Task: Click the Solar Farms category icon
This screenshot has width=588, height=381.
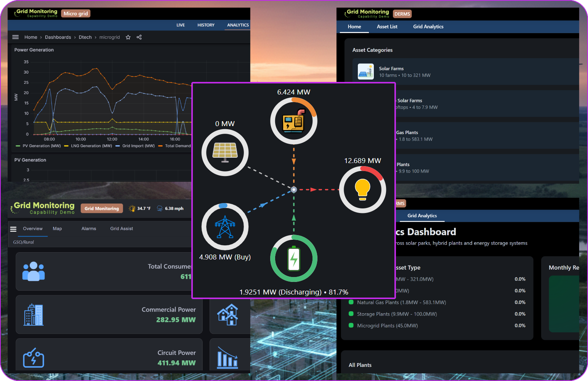Action: [365, 71]
